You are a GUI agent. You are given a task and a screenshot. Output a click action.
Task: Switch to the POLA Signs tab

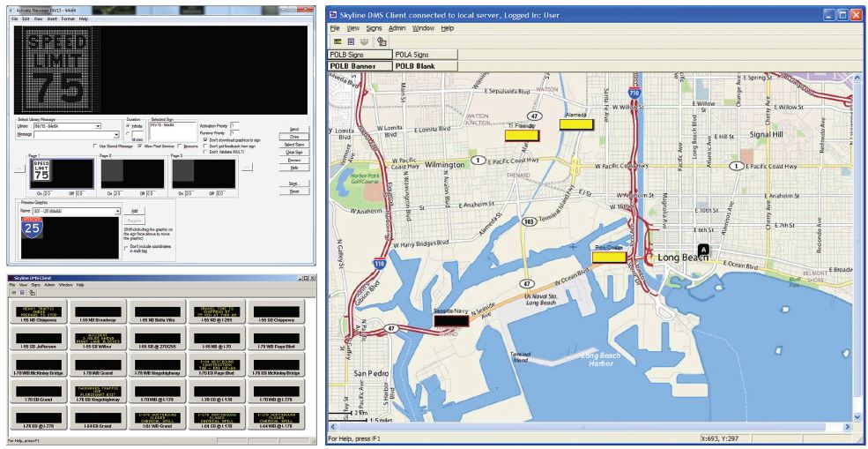[426, 55]
